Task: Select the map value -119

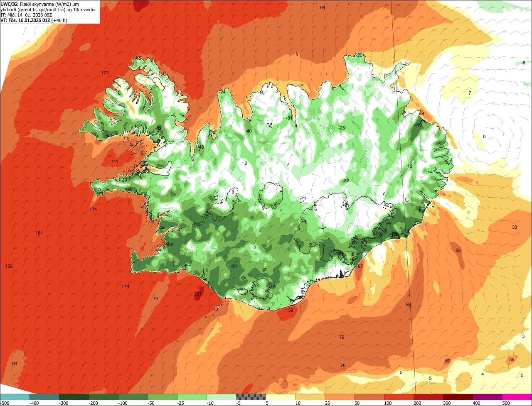Action: click(x=418, y=125)
